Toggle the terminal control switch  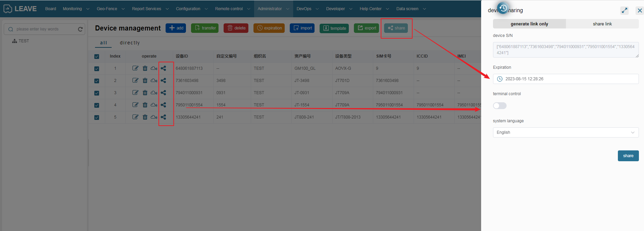click(x=499, y=106)
